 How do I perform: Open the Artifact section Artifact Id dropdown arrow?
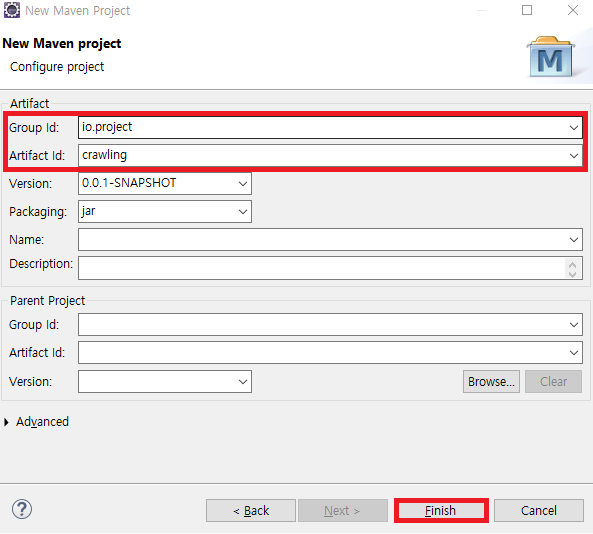pos(574,155)
